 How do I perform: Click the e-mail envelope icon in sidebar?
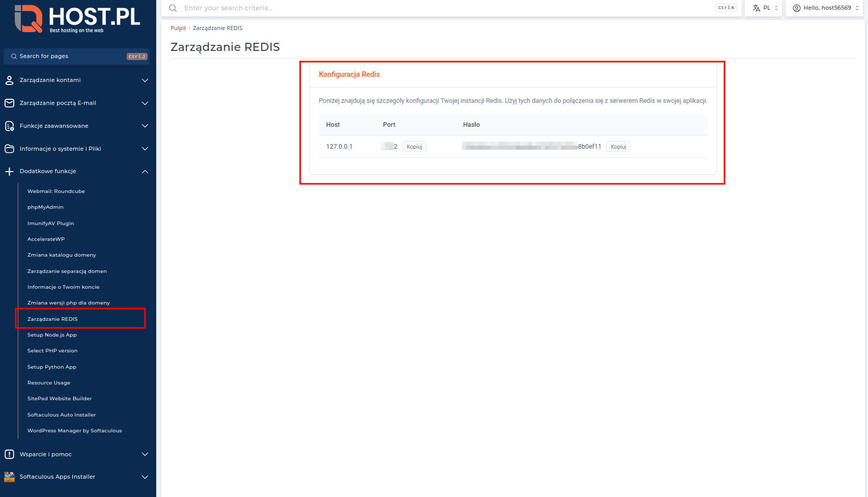coord(9,103)
